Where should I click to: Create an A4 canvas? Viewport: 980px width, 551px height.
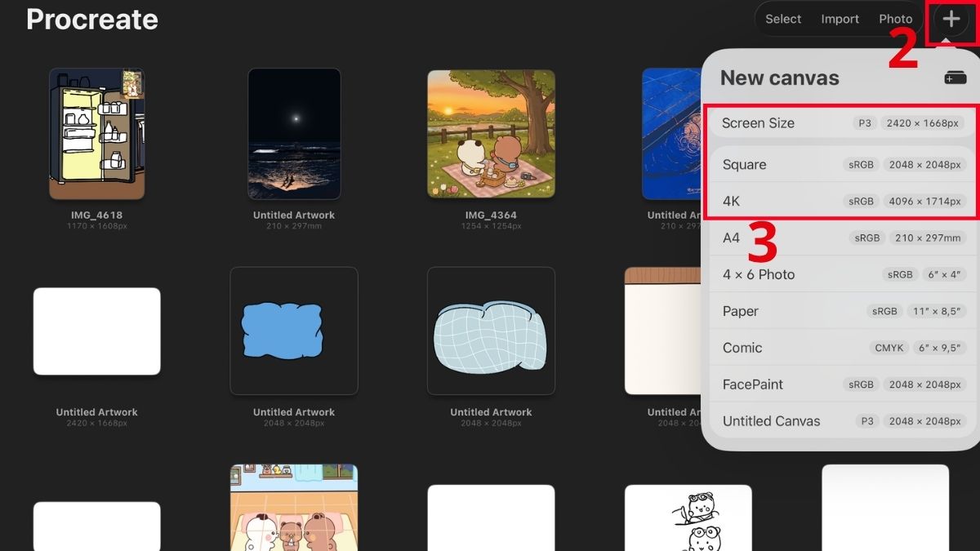[841, 238]
